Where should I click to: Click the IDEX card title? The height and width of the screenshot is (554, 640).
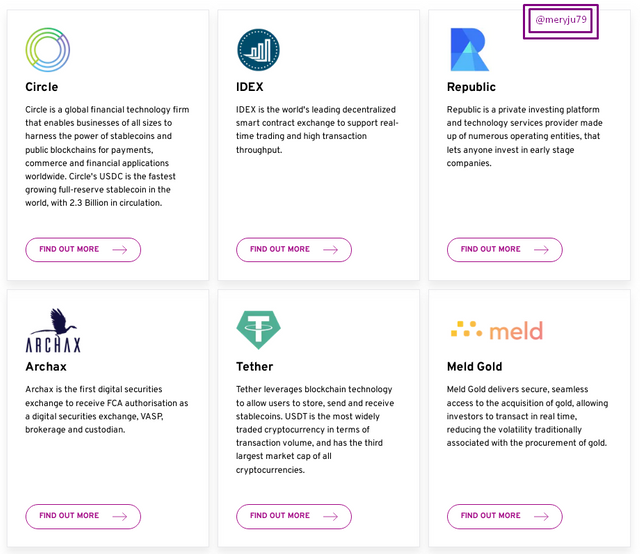point(250,87)
